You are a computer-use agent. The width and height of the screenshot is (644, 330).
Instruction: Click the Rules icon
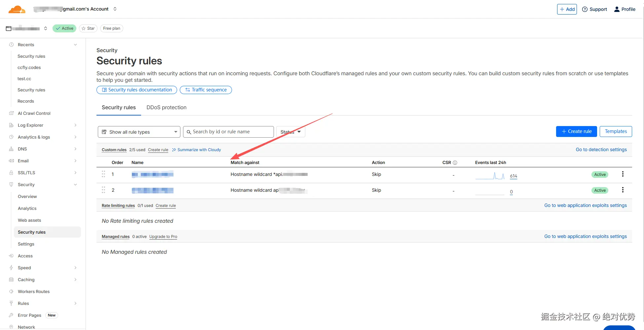coord(11,303)
